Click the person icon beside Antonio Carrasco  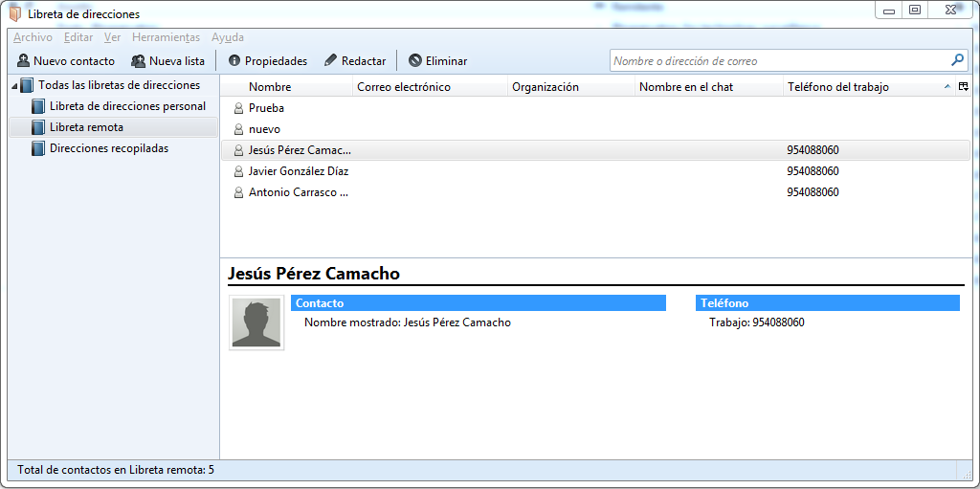click(x=238, y=192)
